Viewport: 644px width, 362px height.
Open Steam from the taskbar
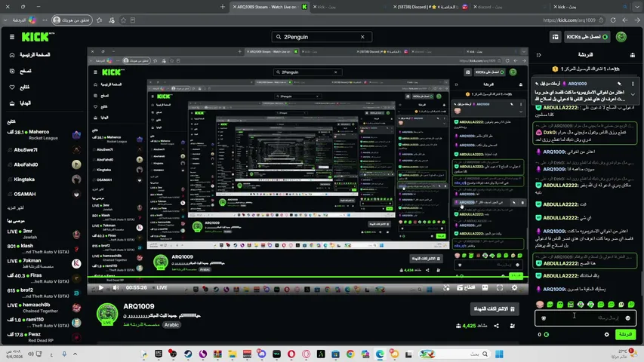click(x=188, y=354)
